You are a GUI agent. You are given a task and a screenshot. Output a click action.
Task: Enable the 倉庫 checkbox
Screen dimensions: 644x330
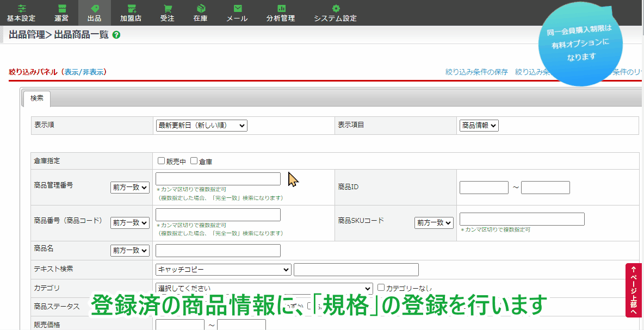[194, 161]
